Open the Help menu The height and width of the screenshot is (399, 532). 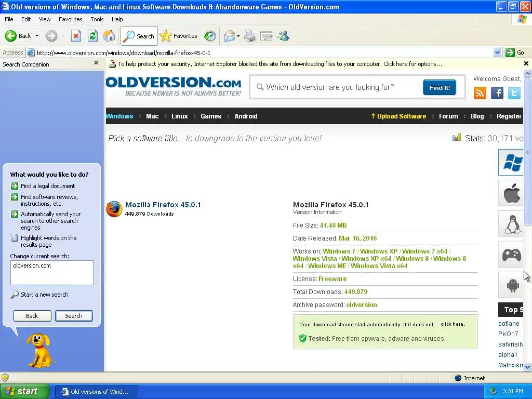pos(117,19)
